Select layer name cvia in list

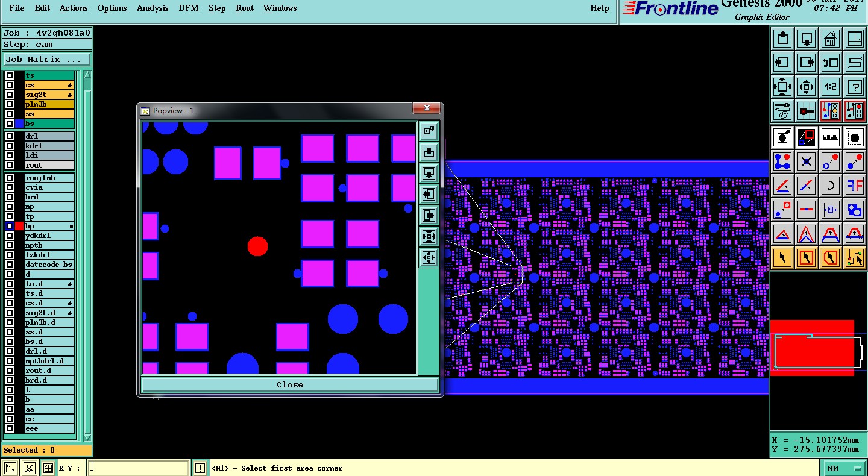pos(49,187)
